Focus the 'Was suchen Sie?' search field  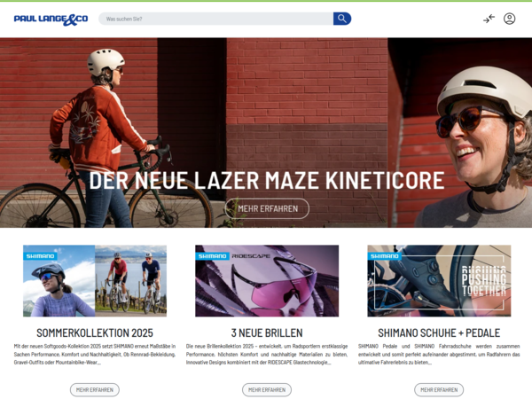coord(215,19)
